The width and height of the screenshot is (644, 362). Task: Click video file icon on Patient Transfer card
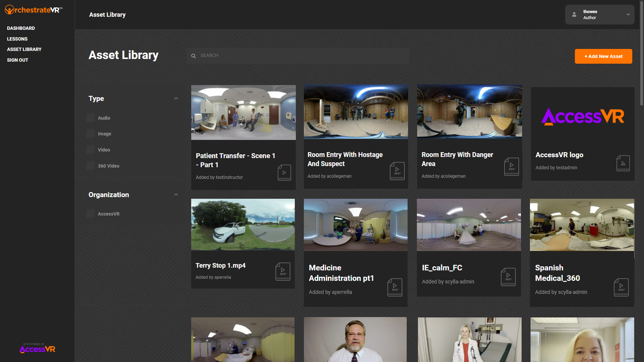[284, 173]
